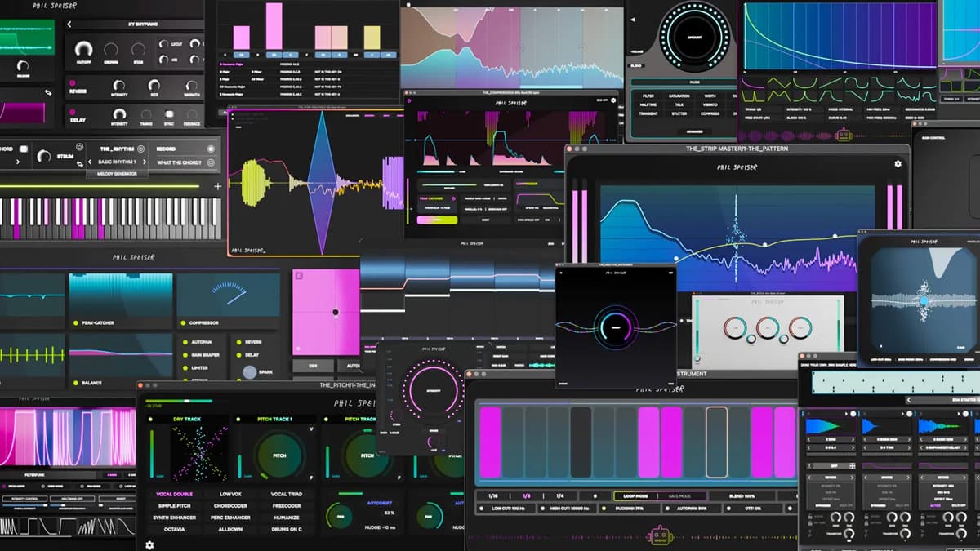Choose the DRUMS ON C preset

click(287, 529)
